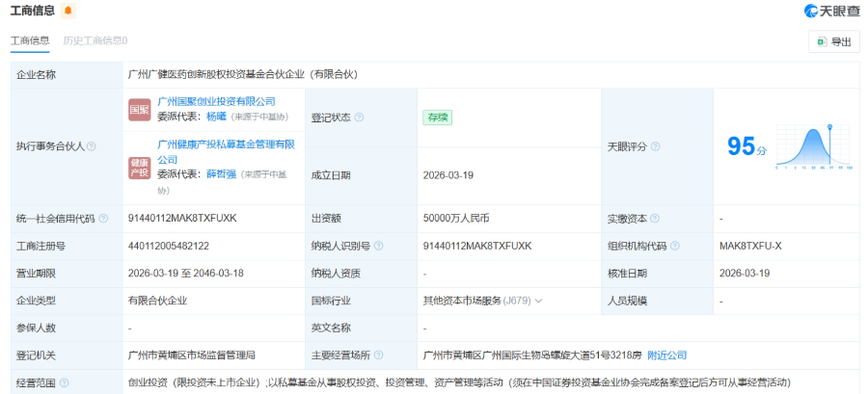The image size is (868, 394).
Task: Click help icon beside 天眼评分
Action: click(655, 146)
